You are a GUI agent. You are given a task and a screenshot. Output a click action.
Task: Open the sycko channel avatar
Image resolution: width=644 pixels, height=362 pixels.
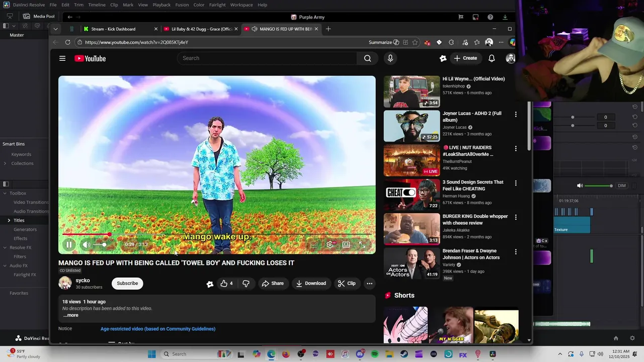pos(65,284)
